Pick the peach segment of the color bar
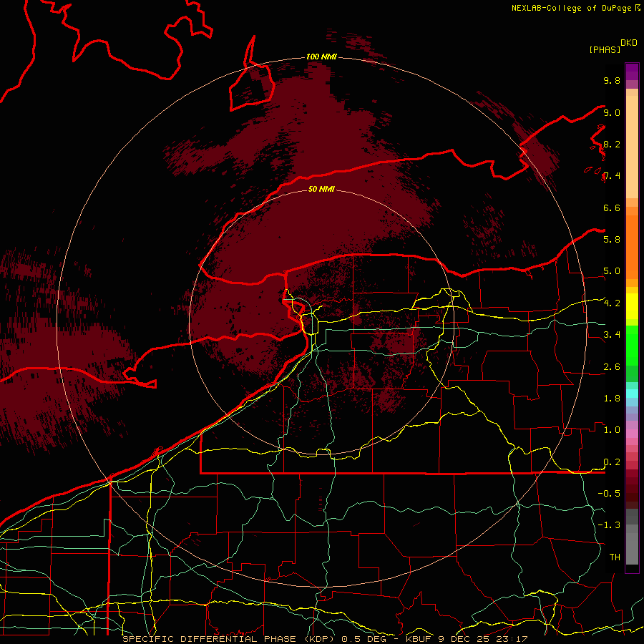 pyautogui.click(x=632, y=147)
